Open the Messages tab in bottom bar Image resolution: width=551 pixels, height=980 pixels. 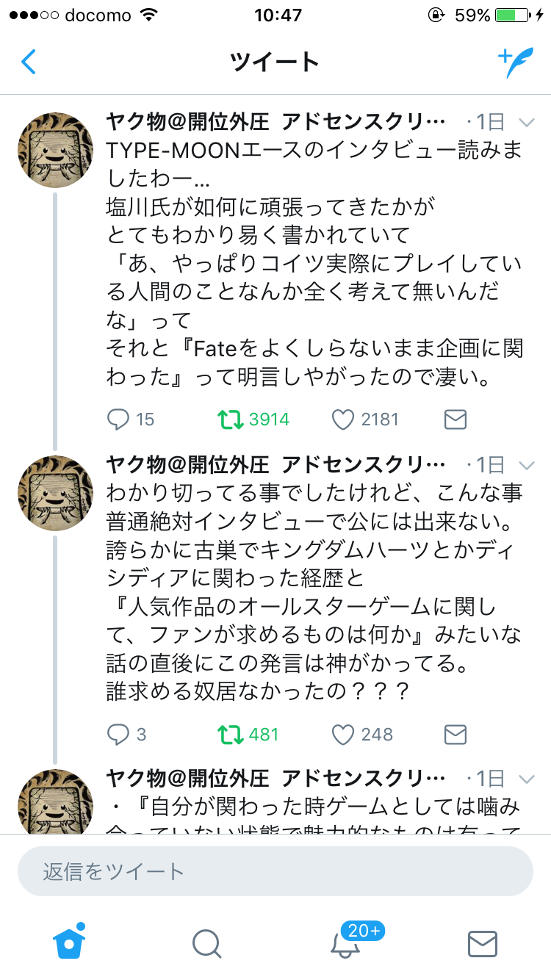click(482, 944)
